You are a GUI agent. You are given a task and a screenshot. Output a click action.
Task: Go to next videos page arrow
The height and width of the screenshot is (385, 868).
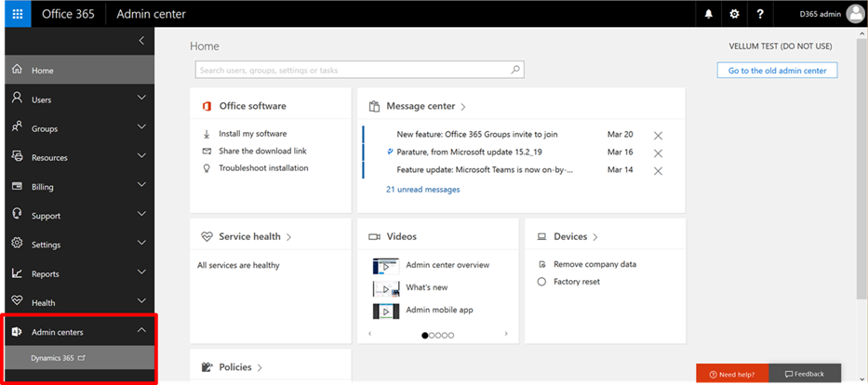506,334
